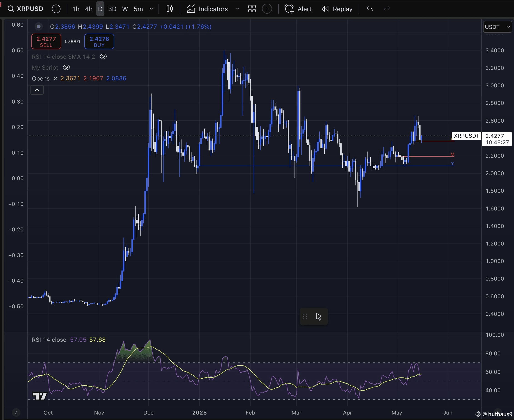Screen dimensions: 514x420
Task: Click the Dec label on time axis
Action: [x=148, y=412]
